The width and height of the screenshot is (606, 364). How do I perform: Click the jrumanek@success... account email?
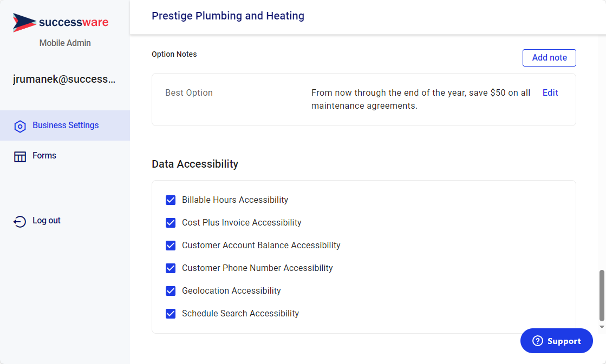tap(64, 79)
